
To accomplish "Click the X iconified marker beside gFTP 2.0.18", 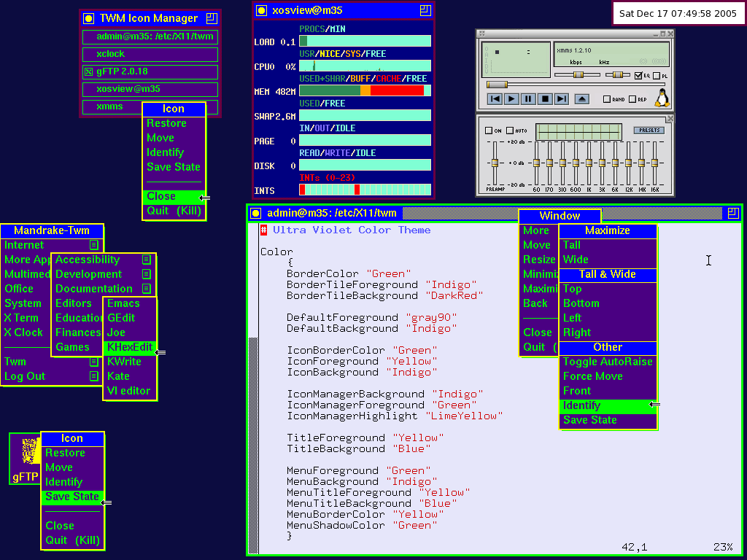I will pyautogui.click(x=88, y=72).
